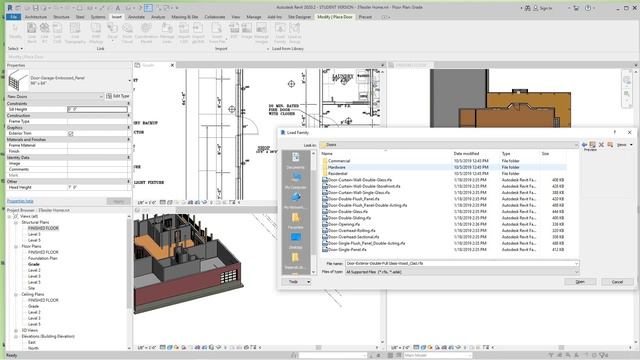Click the Point Cloud ribbon icon
Screen dimensions: 640x360
pos(127,33)
